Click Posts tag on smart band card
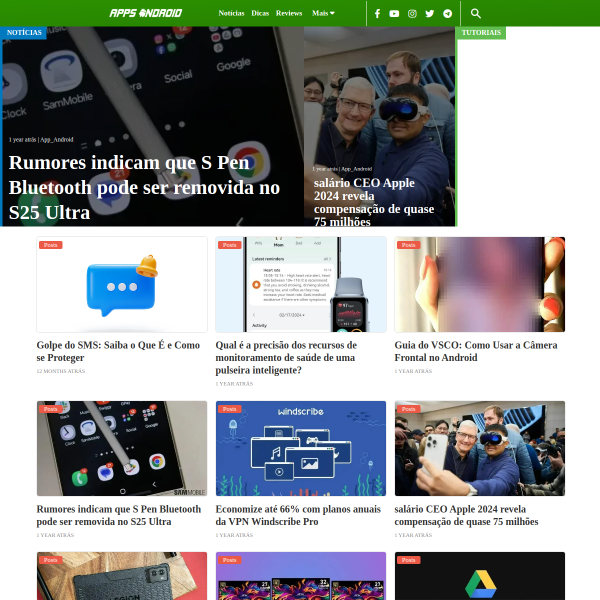600x600 pixels. 230,245
